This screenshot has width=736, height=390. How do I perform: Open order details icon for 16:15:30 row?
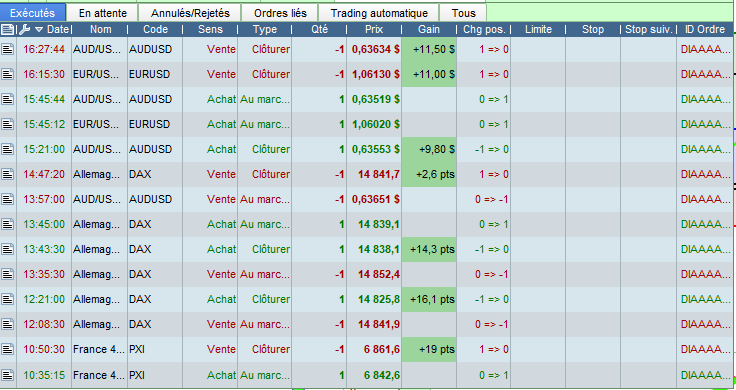pos(8,74)
